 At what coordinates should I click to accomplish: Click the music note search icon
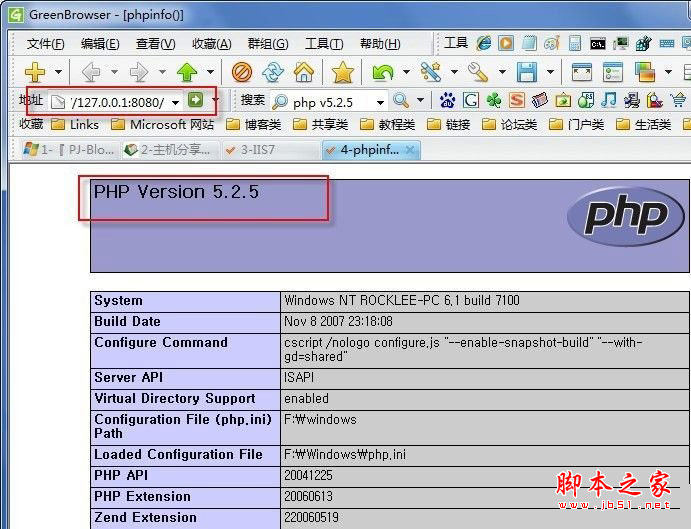click(609, 101)
